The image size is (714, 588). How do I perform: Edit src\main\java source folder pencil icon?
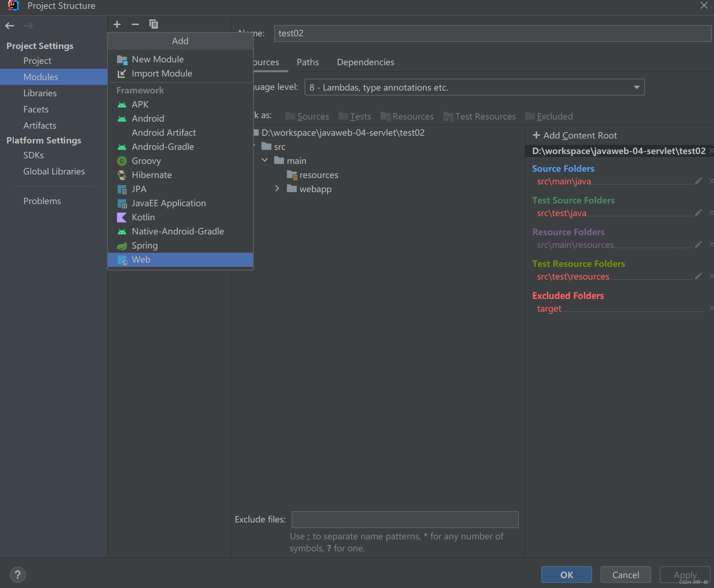698,181
